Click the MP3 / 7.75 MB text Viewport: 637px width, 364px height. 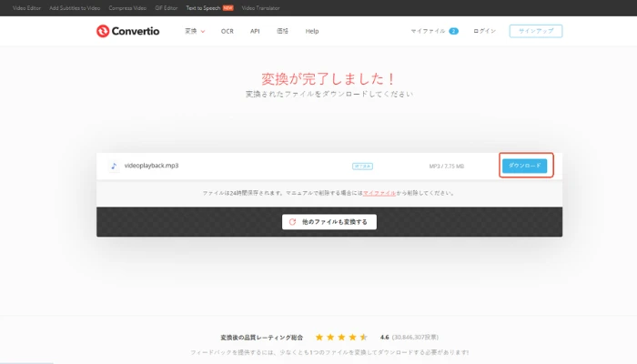(447, 167)
